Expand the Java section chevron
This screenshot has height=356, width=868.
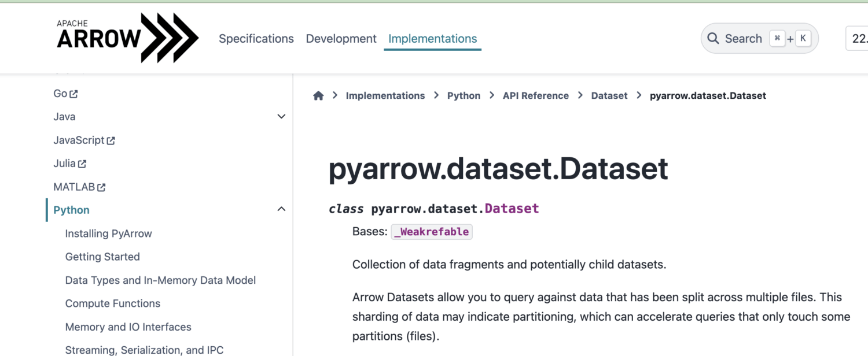(281, 117)
